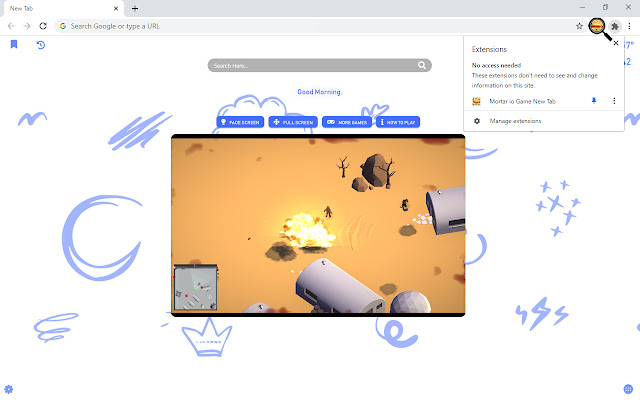Screen dimensions: 640x400
Task: Toggle the pin for Mortar.io Game New Tab
Action: coord(594,101)
